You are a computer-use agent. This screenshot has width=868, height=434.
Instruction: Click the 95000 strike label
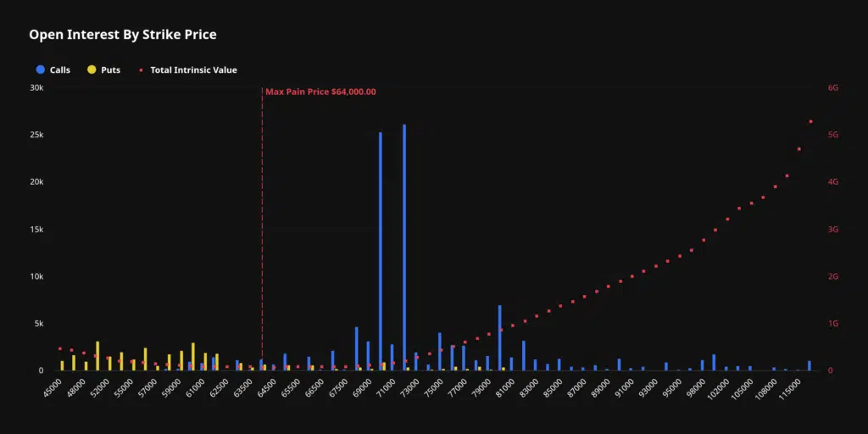674,387
